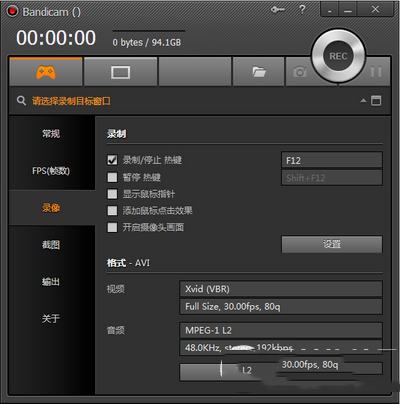Enable the 添加鼠标点击效果 checkbox
Screen dimensions: 400x404
tap(112, 211)
